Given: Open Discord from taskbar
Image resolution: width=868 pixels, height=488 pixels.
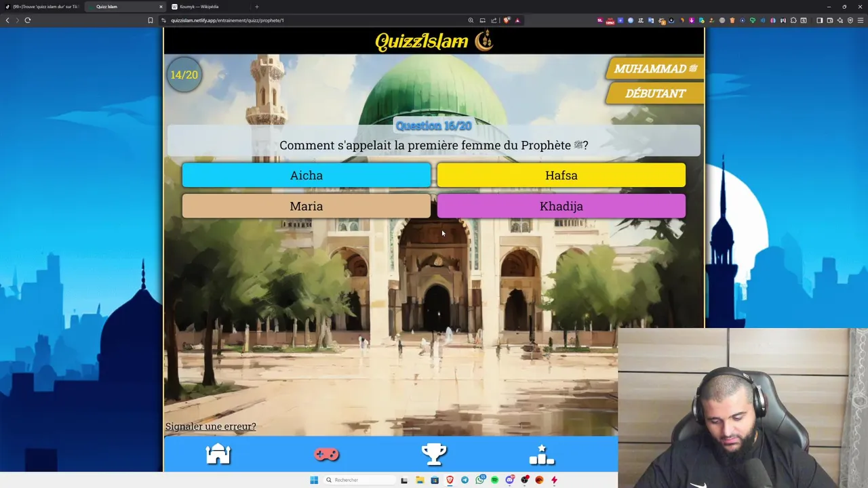Looking at the screenshot, I should pyautogui.click(x=510, y=480).
